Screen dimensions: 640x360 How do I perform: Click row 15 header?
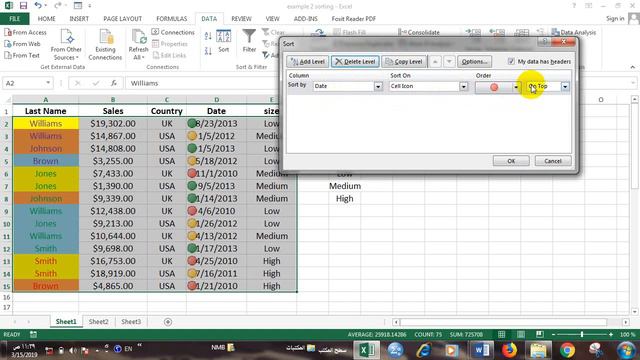click(x=6, y=286)
